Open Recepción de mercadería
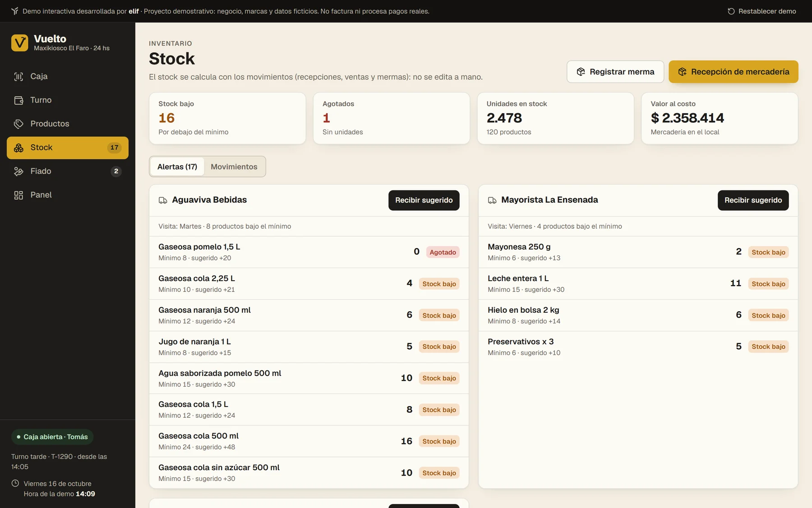 click(x=734, y=72)
